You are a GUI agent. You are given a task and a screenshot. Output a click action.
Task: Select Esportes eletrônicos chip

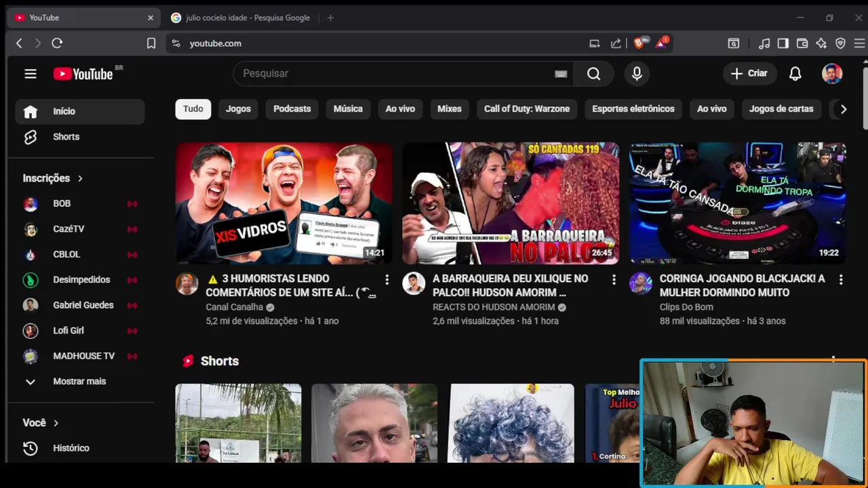[x=633, y=109]
